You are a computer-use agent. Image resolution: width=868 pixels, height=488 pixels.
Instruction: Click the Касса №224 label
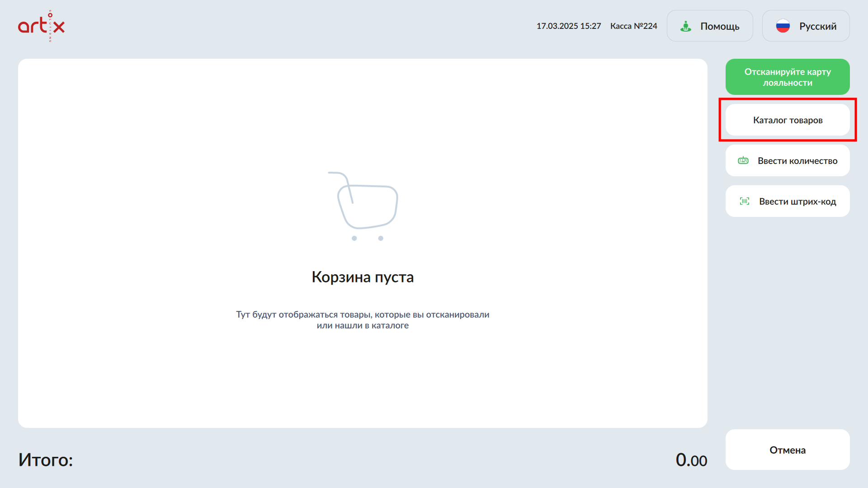[x=633, y=26]
